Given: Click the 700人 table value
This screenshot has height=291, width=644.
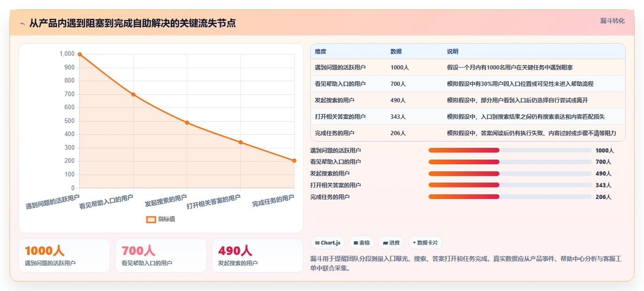Looking at the screenshot, I should (398, 84).
